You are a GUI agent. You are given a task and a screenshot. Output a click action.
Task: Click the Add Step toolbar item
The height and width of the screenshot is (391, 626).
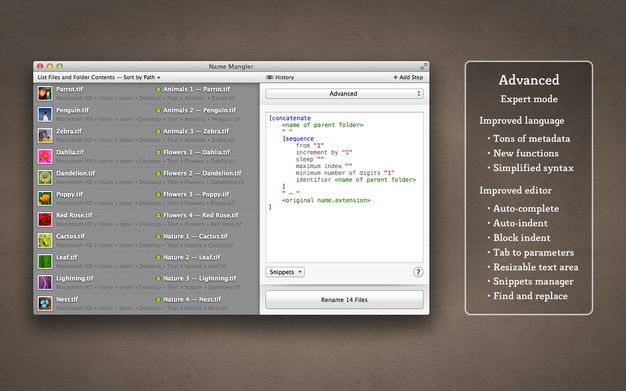[408, 77]
